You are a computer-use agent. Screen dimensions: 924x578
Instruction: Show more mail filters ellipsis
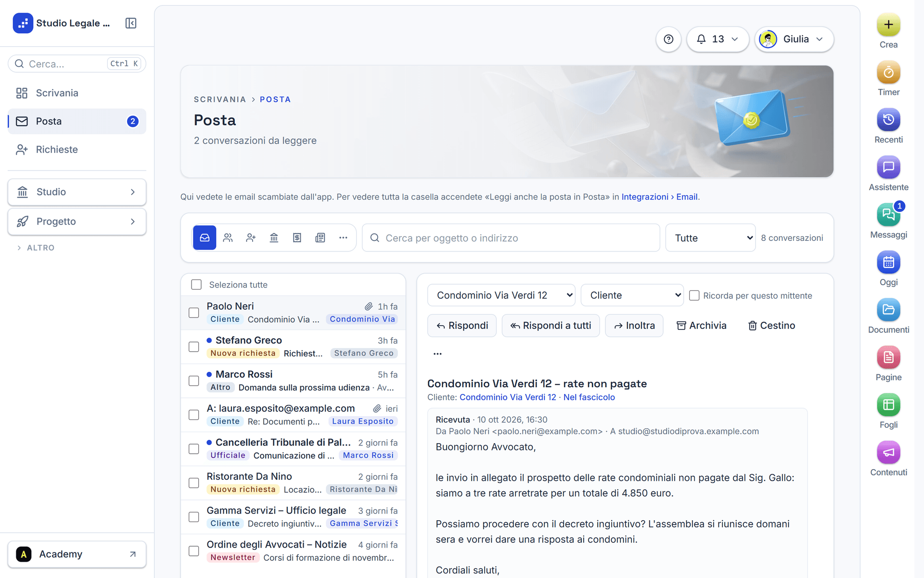(343, 237)
